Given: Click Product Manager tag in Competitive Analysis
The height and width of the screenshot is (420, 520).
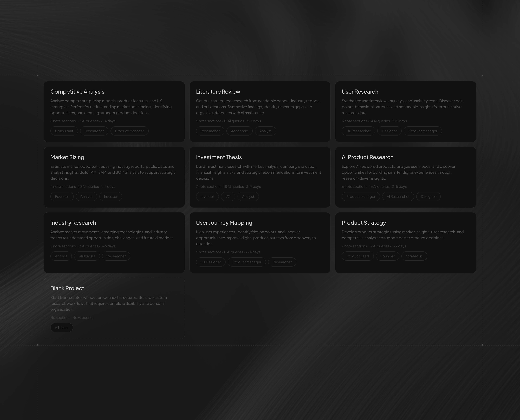Looking at the screenshot, I should (x=129, y=131).
